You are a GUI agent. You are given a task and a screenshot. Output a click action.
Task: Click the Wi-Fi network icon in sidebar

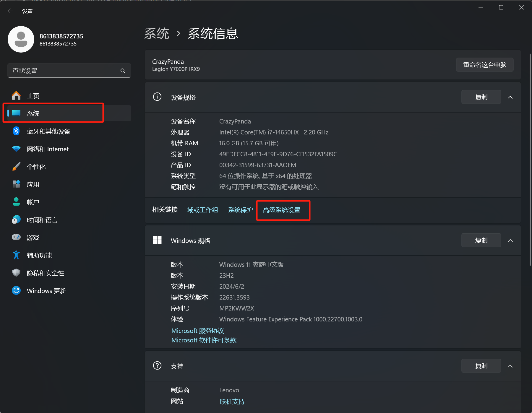(16, 149)
